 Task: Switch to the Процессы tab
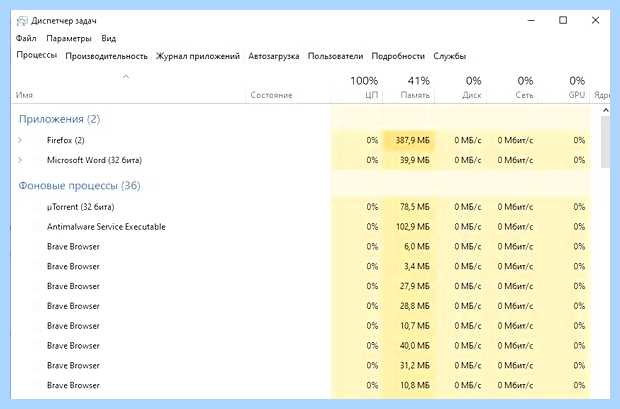(37, 55)
